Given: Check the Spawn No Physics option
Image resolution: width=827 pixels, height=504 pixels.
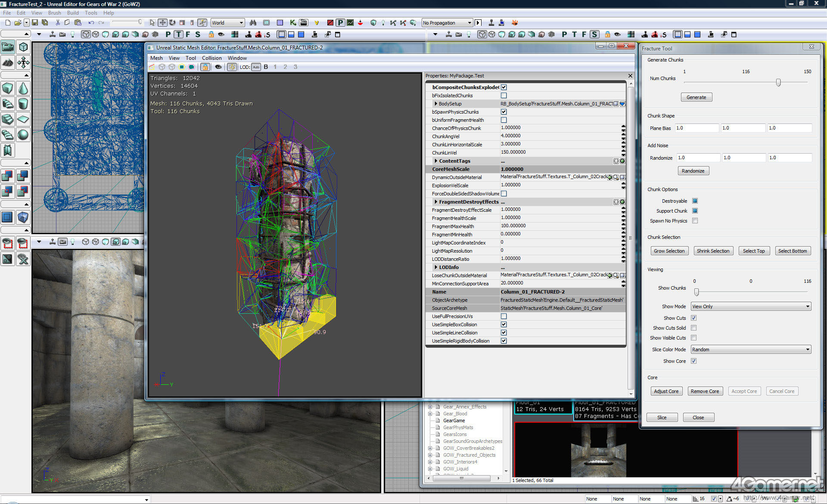Looking at the screenshot, I should (695, 221).
